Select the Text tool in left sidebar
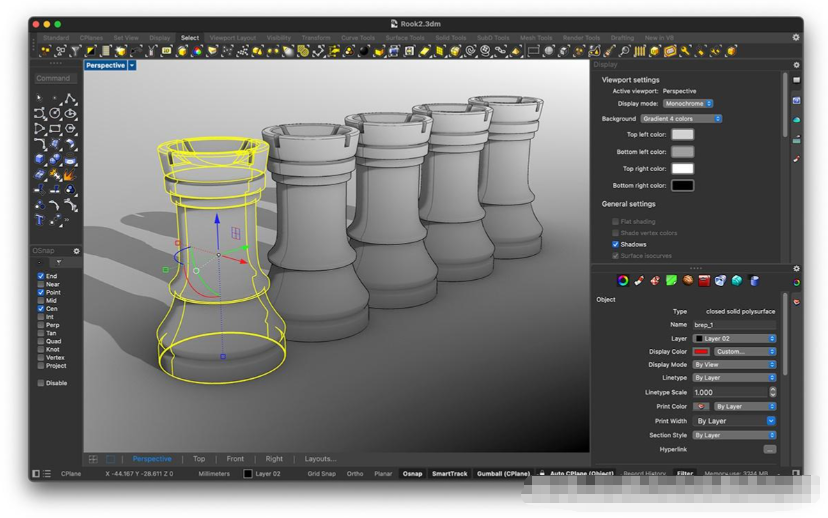 [40, 219]
